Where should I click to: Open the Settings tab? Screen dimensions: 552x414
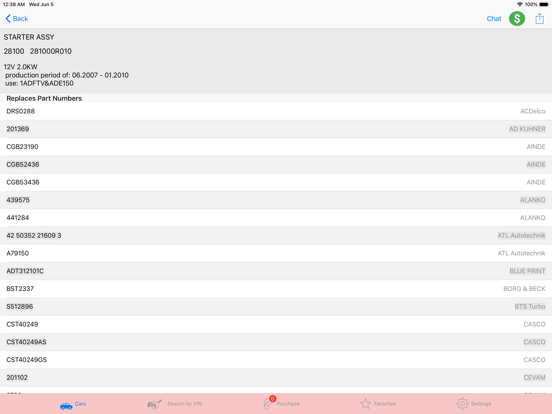pos(473,404)
